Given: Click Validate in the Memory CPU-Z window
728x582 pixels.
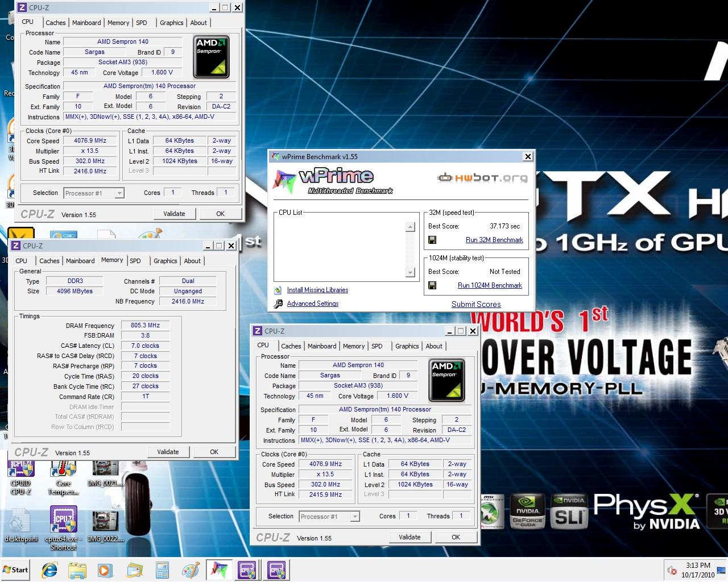Looking at the screenshot, I should 168,452.
